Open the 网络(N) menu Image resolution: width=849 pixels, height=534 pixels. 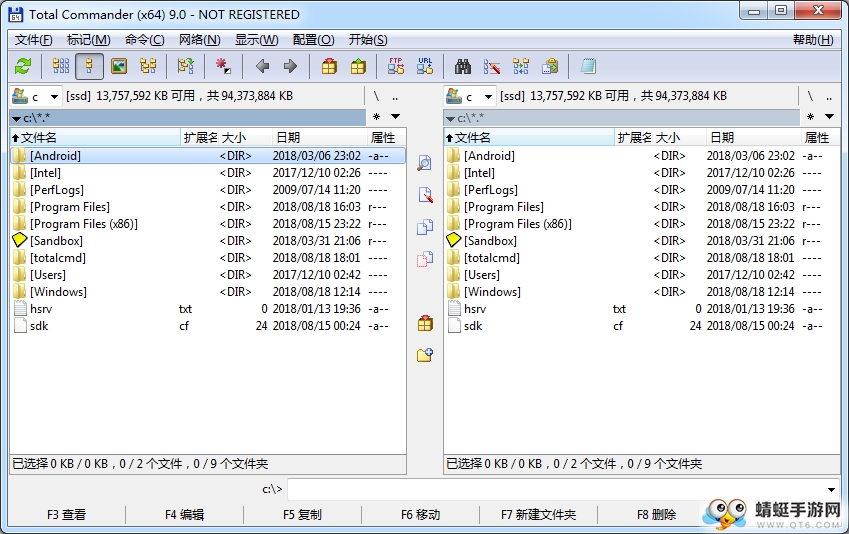click(x=200, y=40)
